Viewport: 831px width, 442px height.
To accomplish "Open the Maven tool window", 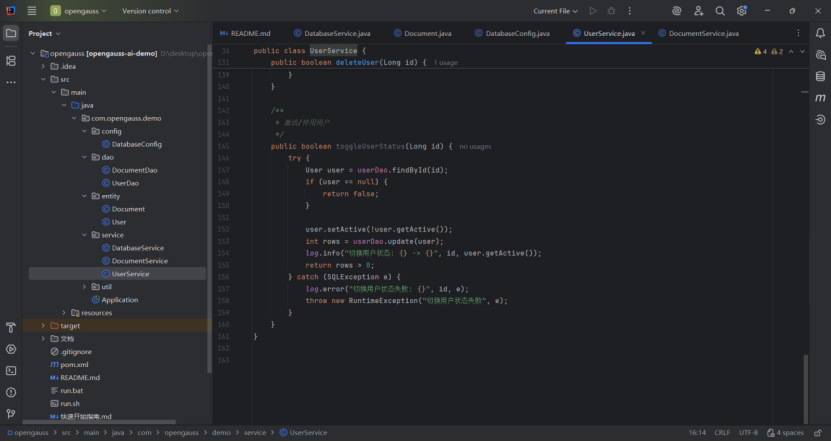I will coord(820,98).
